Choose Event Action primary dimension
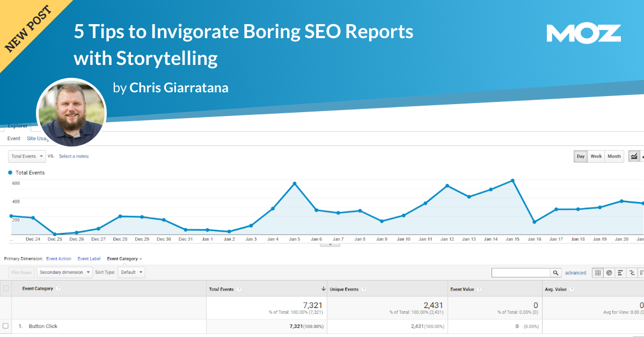The width and height of the screenshot is (644, 337). pos(58,259)
